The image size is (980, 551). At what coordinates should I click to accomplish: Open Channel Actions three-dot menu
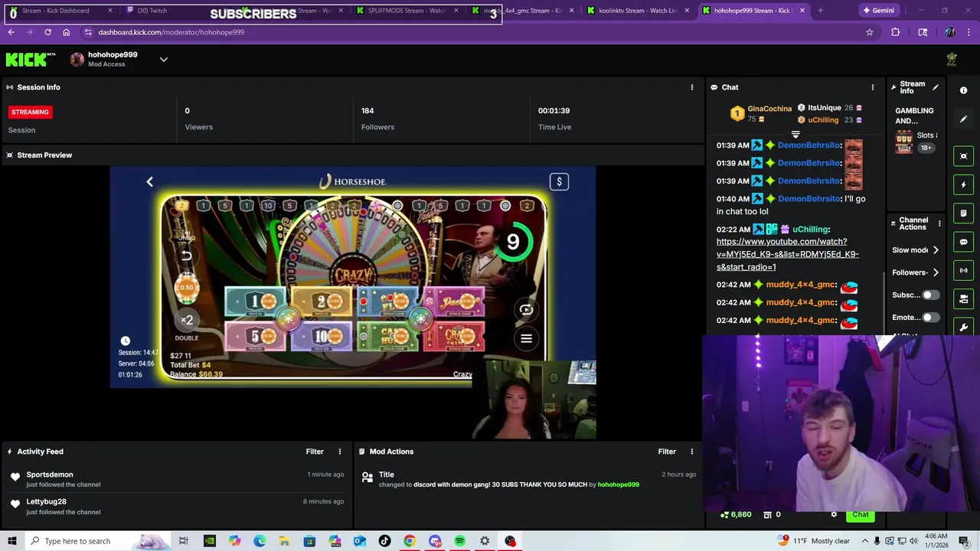(939, 223)
